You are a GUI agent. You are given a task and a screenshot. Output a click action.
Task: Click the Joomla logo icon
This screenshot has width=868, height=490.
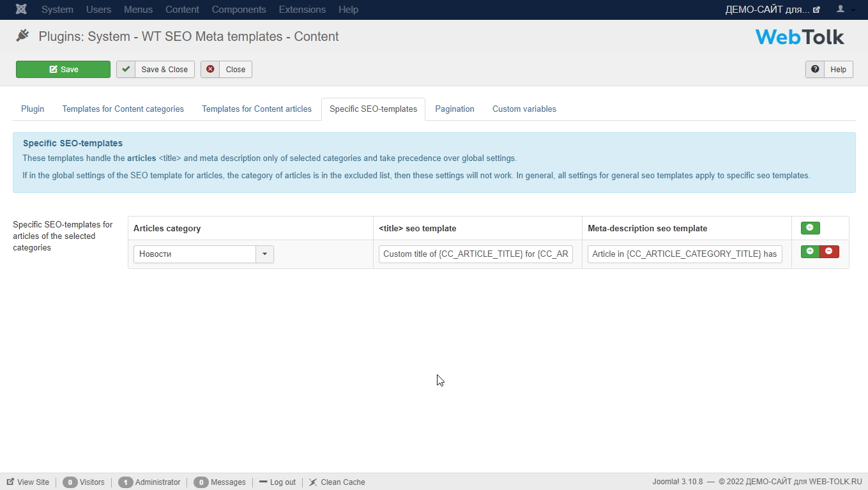click(21, 10)
